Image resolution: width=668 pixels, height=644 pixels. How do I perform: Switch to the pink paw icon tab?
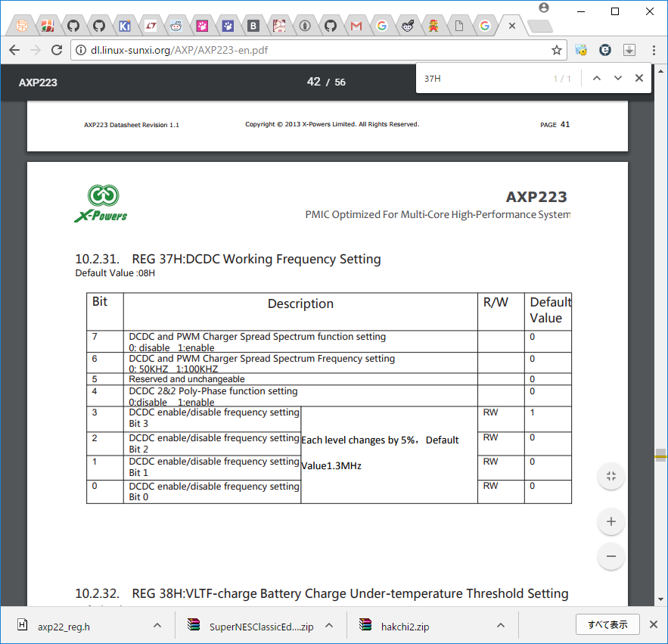202,26
